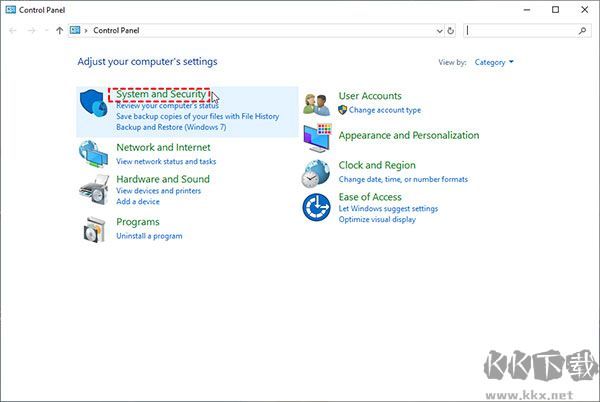Viewport: 600px width, 402px height.
Task: Open System and Security heading link
Action: (x=161, y=94)
